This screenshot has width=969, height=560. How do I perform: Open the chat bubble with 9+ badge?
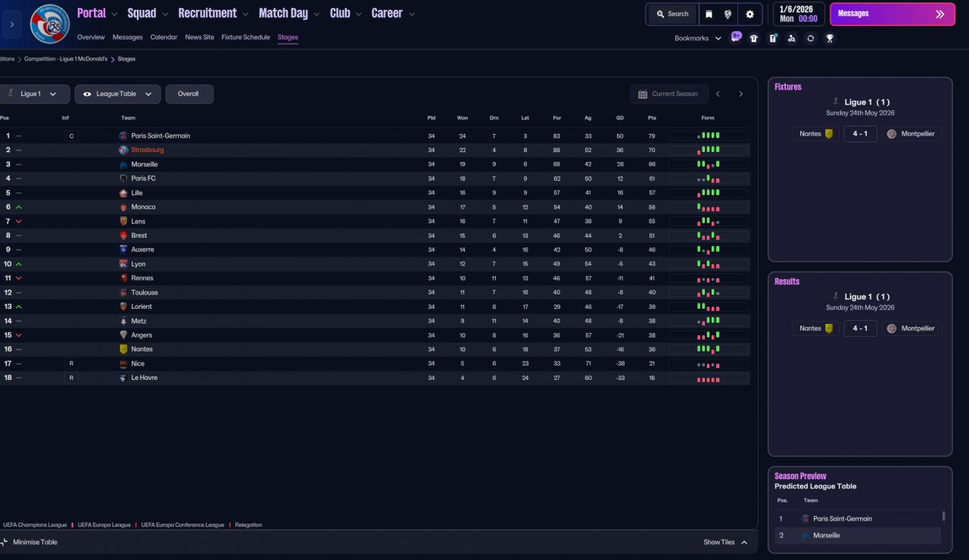click(x=735, y=38)
